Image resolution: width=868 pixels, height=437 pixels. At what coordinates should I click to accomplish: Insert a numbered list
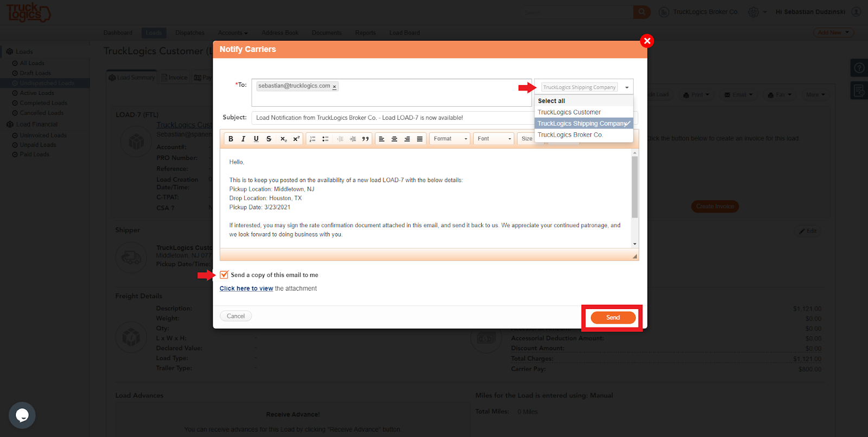[312, 139]
